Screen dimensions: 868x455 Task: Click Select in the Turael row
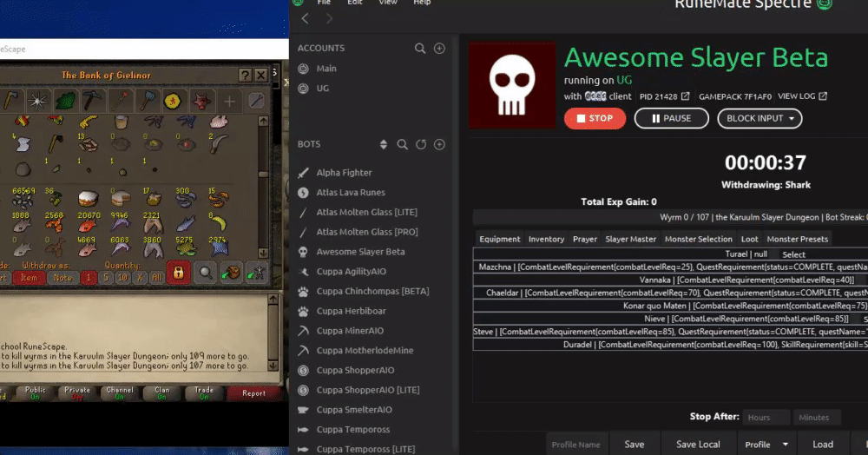[794, 254]
